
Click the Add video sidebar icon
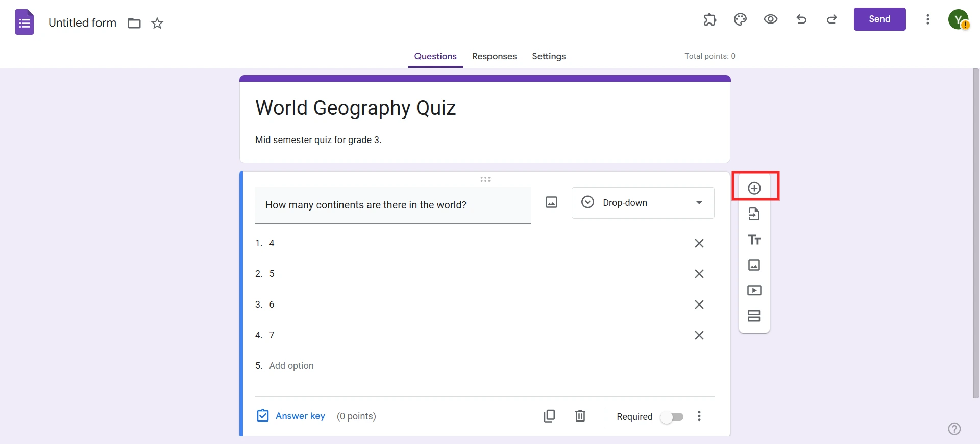coord(754,291)
